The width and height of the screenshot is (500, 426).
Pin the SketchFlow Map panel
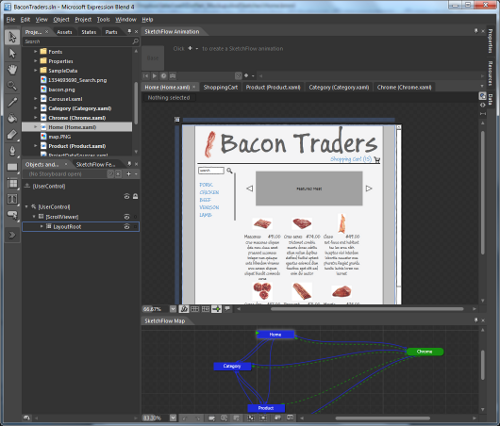pos(476,320)
